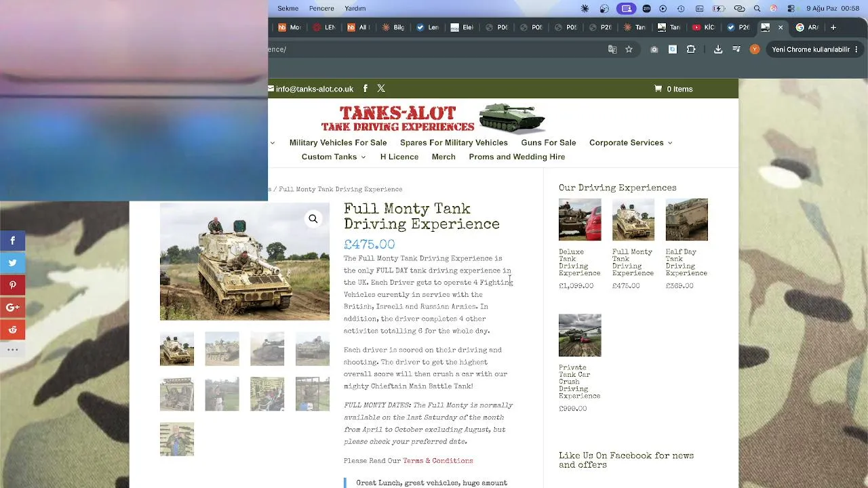Expand the Corporate Services menu
The image size is (868, 488).
[631, 143]
